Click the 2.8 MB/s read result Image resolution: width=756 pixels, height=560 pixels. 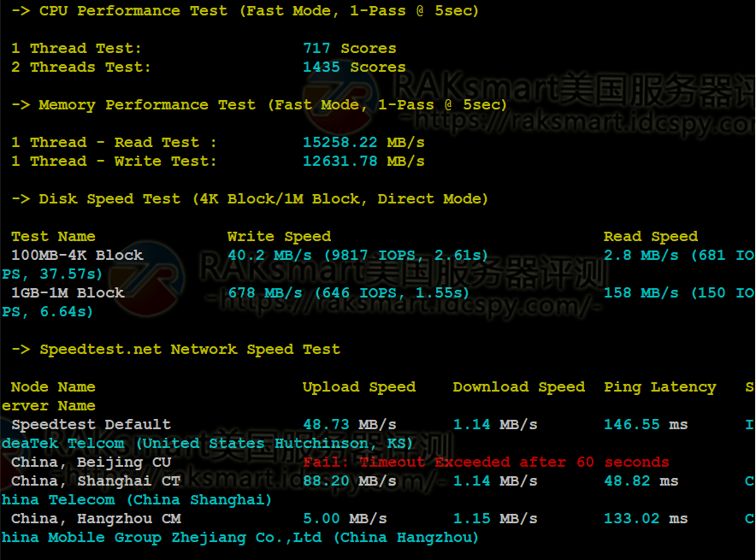point(679,255)
